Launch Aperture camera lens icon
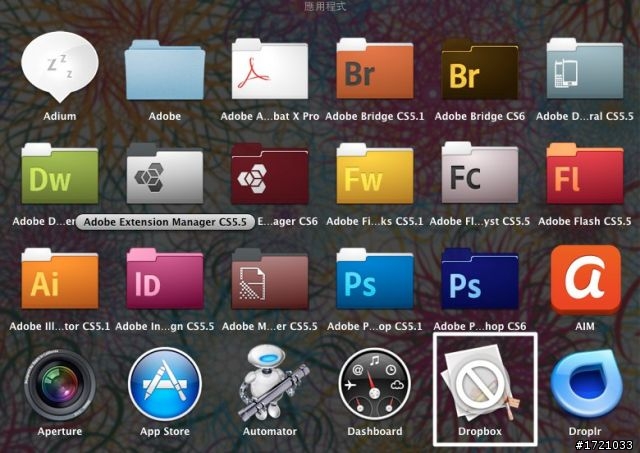Viewport: 640px width, 453px height. tap(60, 384)
